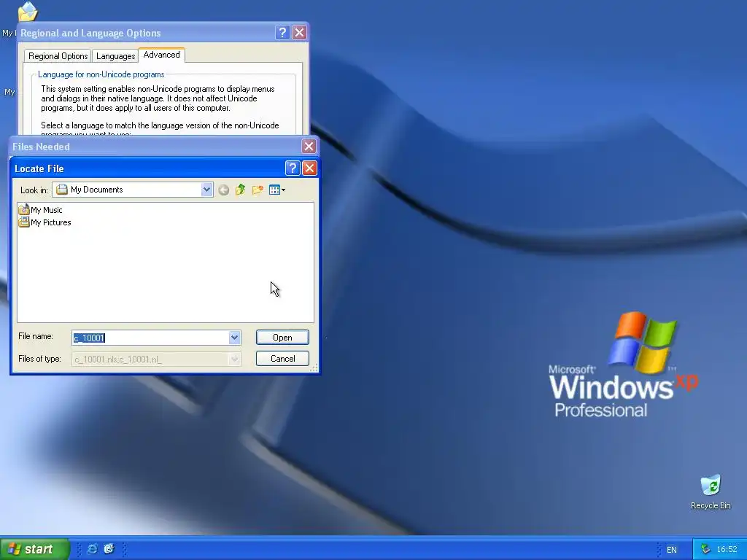747x560 pixels.
Task: Click the Cancel button
Action: pyautogui.click(x=282, y=359)
